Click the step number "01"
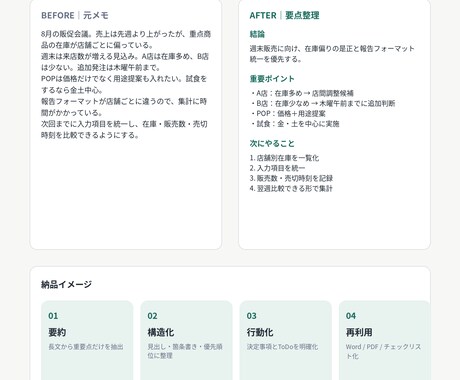Viewport: 460px width, 380px height. pos(53,316)
